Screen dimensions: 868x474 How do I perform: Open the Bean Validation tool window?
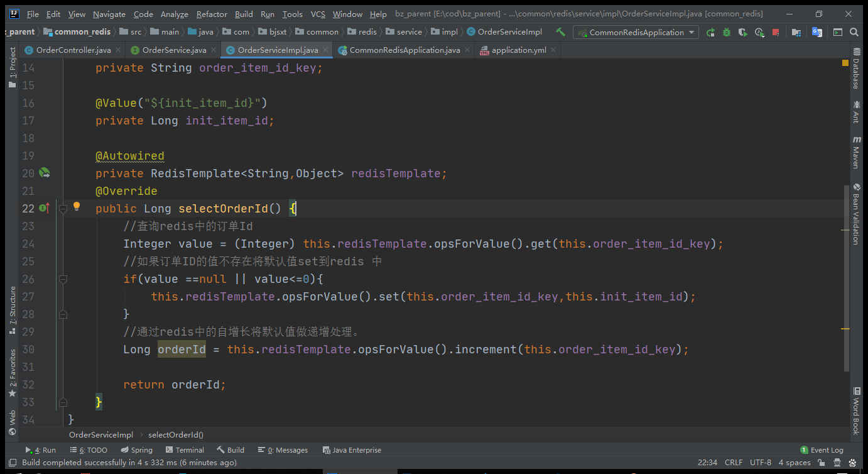pos(856,214)
